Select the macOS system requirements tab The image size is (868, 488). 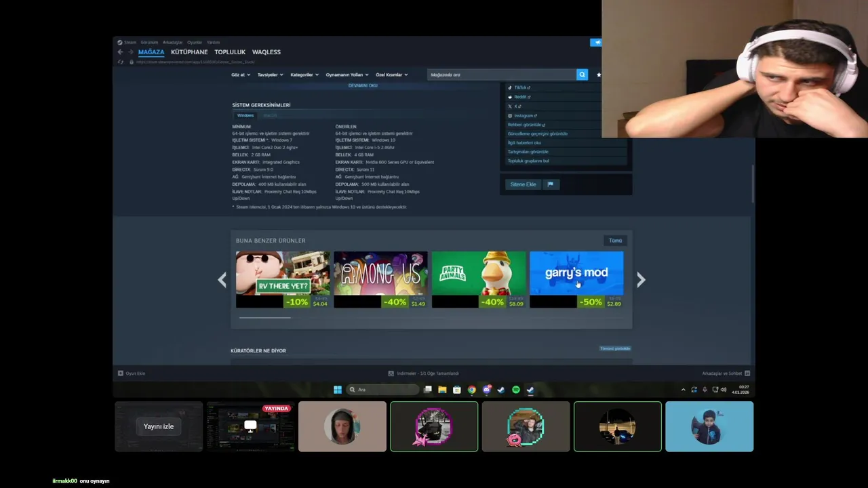[x=270, y=115]
